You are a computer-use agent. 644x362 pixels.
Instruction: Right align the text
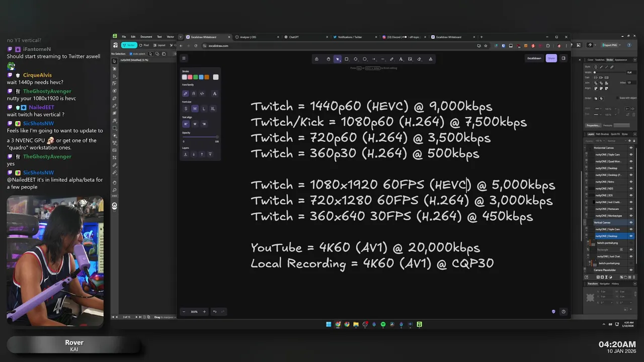(x=204, y=124)
